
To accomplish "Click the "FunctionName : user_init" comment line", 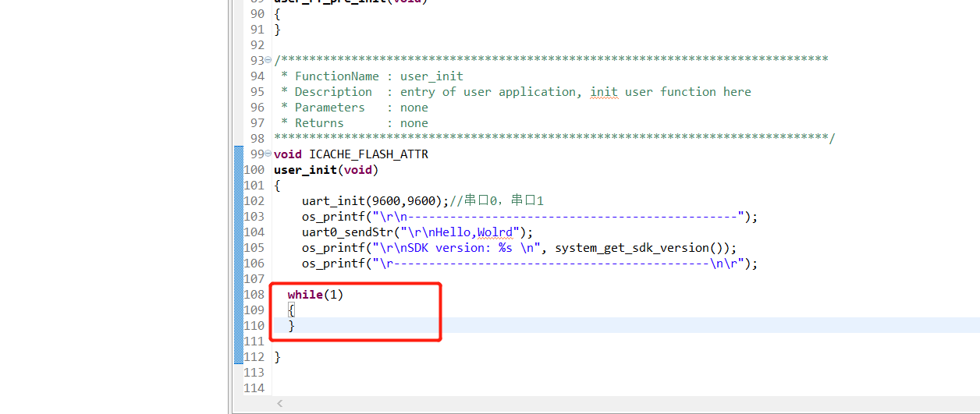I will [x=371, y=76].
